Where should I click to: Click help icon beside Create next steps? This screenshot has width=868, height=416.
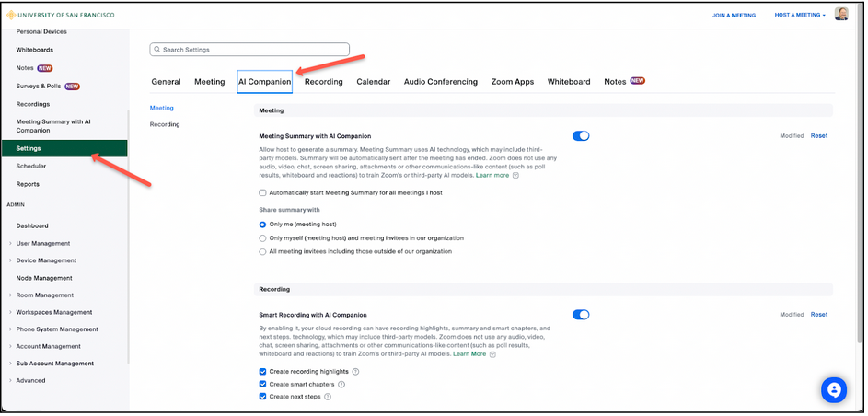click(x=327, y=397)
